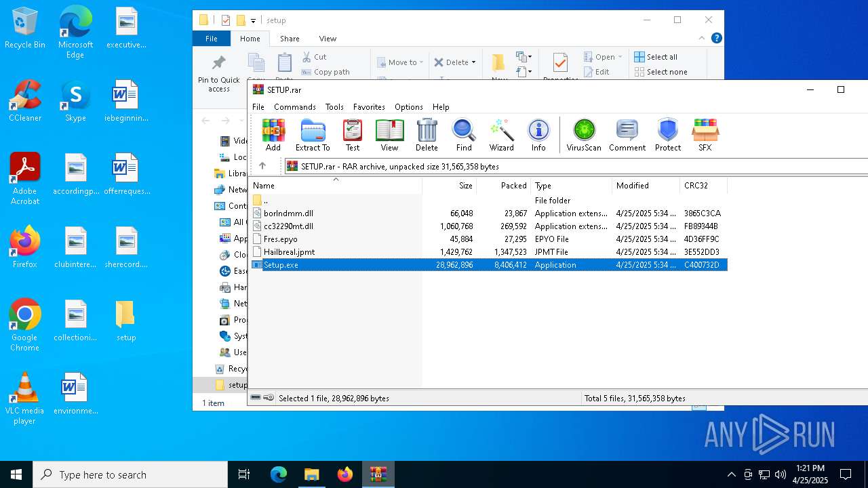Select the setup folder on desktop
The width and height of the screenshot is (868, 488).
tap(126, 321)
